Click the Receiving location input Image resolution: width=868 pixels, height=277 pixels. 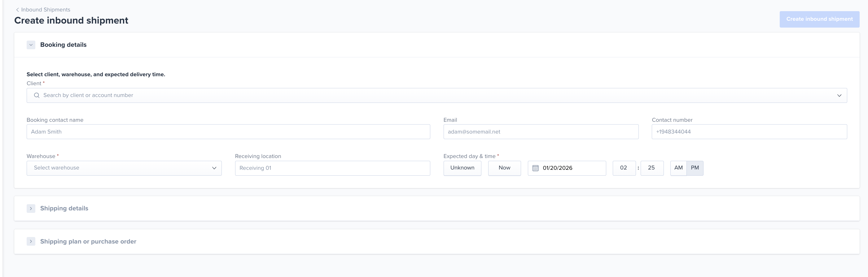(x=332, y=168)
